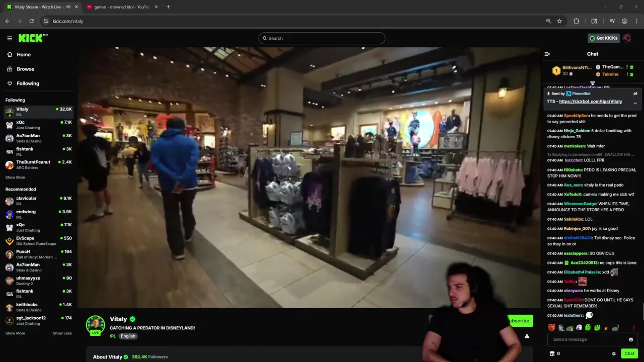
Task: Show More under Following list
Action: tap(15, 177)
